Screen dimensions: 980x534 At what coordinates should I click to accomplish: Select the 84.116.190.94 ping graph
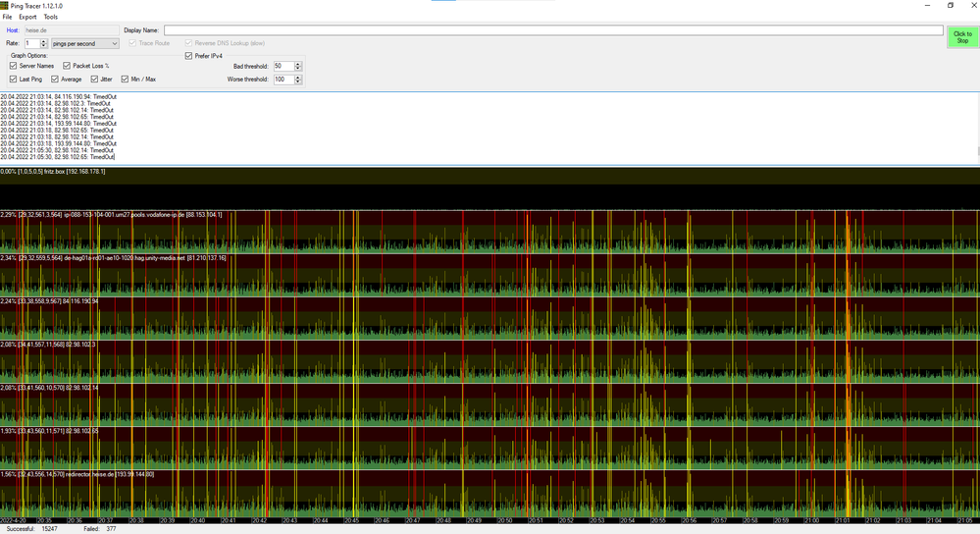tap(490, 318)
